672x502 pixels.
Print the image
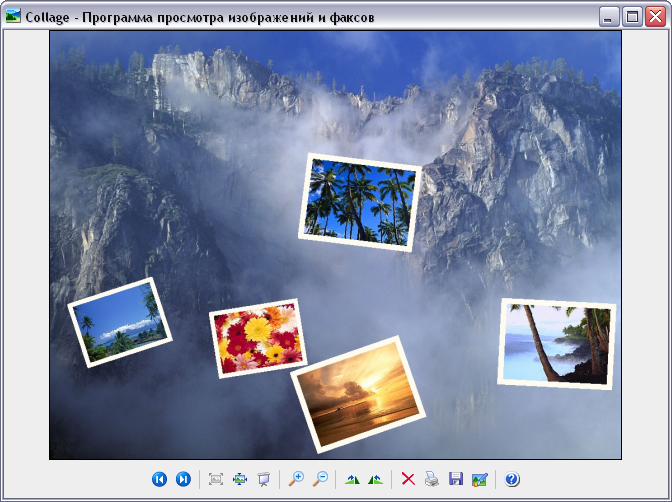point(432,479)
